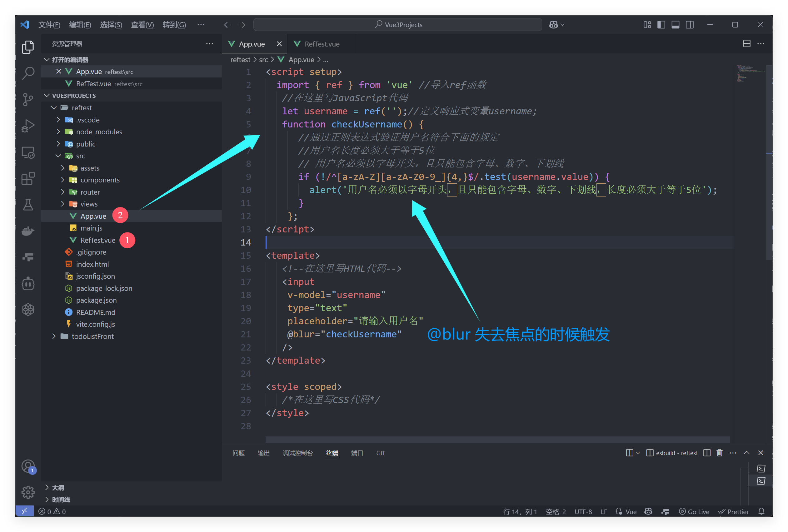Maximize the panel with the chevron-up icon
This screenshot has height=532, width=788.
coord(747,453)
